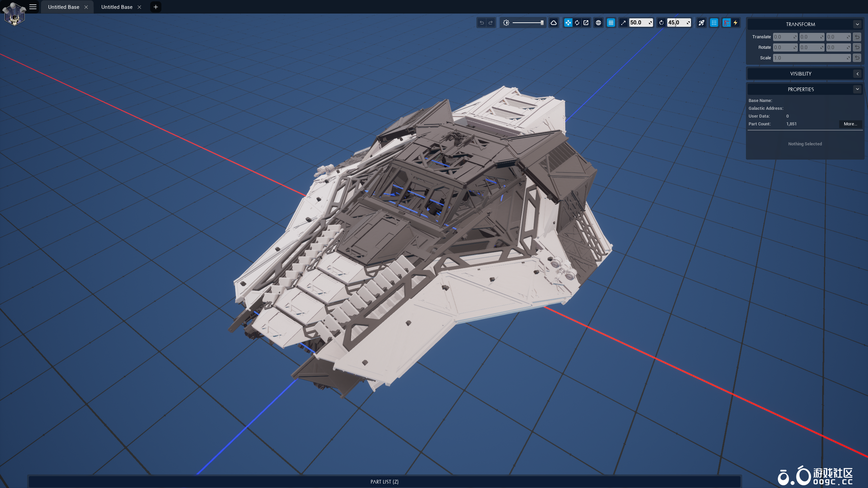
Task: Click the brightness sun icon
Action: 506,23
